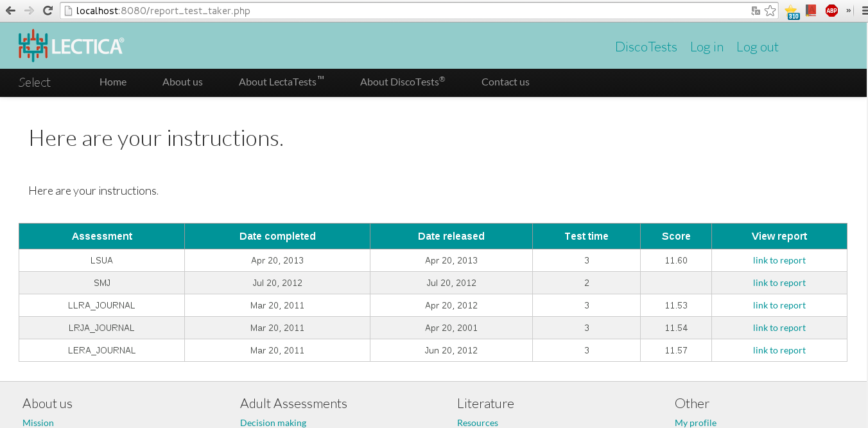Click the Log in link
The height and width of the screenshot is (428, 868).
click(707, 47)
